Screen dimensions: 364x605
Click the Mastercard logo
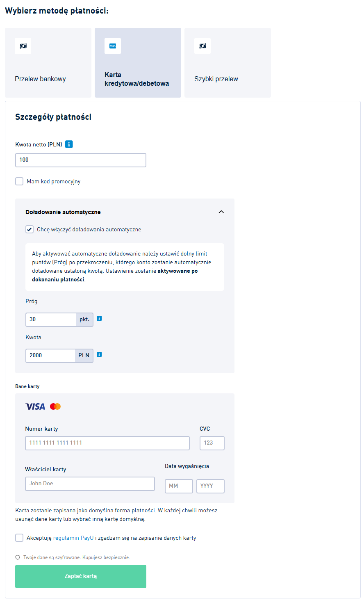click(x=55, y=406)
